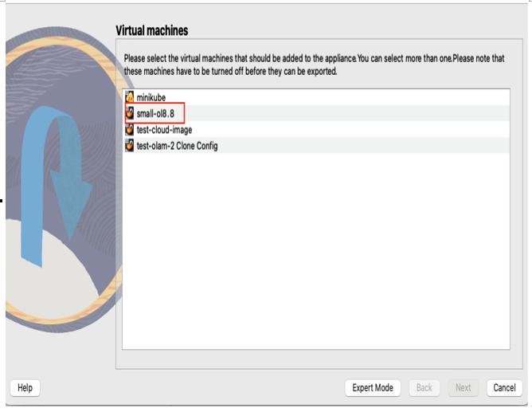Pick the test-olam-2 Clone Config text

click(x=177, y=146)
